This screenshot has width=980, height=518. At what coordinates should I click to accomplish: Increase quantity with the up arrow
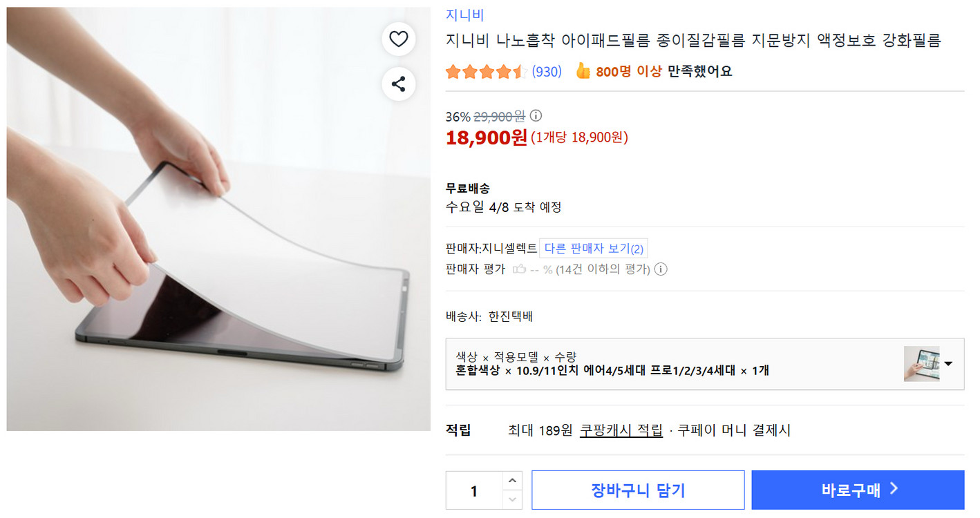[x=512, y=481]
